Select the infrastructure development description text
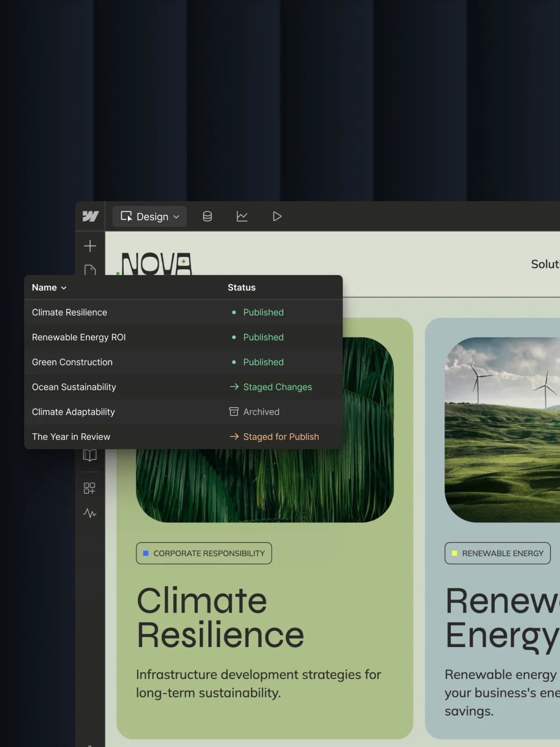Viewport: 560px width, 747px height. point(259,684)
